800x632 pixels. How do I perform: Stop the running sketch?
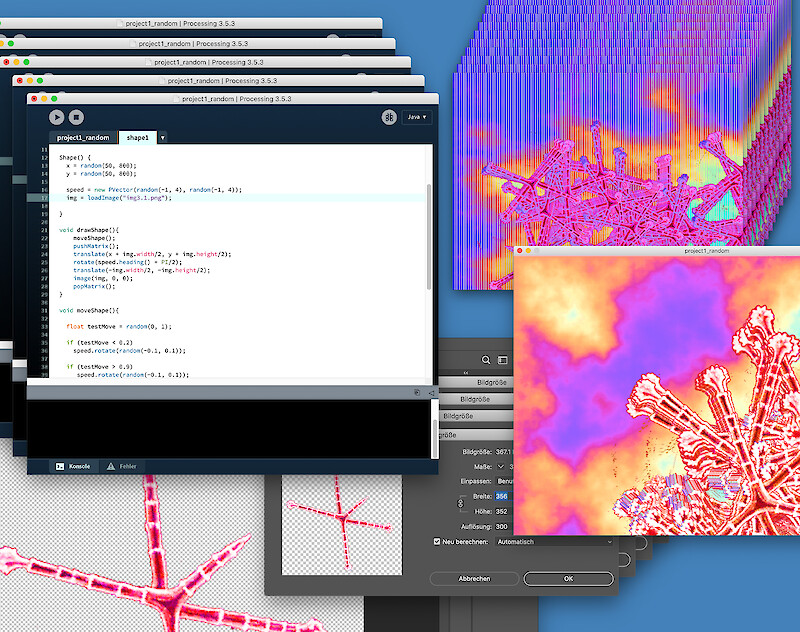tap(77, 117)
